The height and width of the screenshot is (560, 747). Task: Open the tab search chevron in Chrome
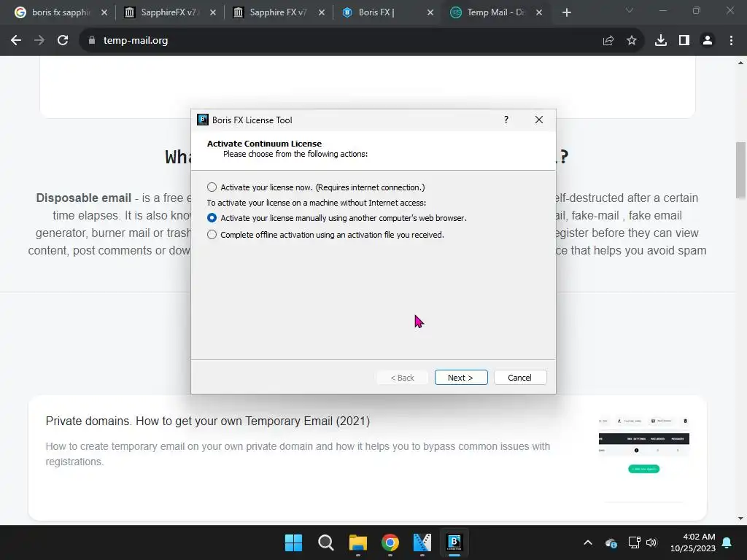tap(630, 10)
